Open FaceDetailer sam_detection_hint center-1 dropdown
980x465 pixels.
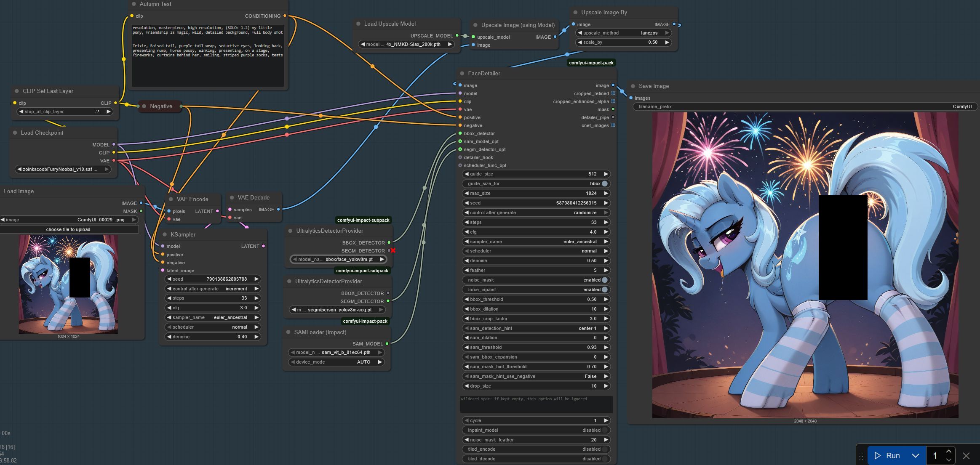coord(536,329)
